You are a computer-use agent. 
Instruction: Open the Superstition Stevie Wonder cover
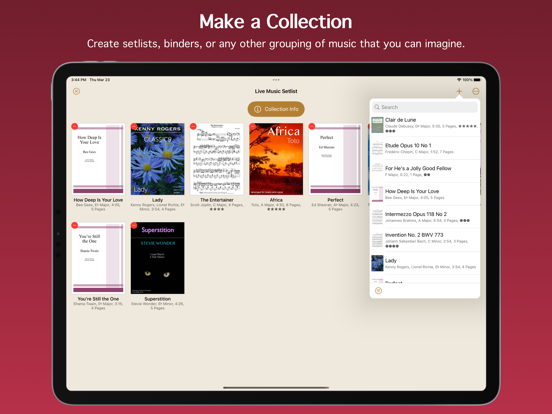pos(157,258)
